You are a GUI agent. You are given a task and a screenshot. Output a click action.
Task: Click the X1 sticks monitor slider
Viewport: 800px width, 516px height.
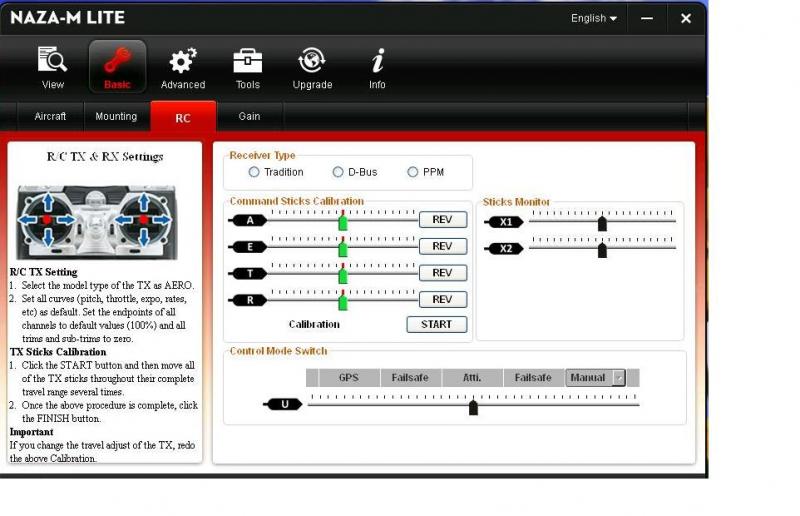click(x=602, y=222)
